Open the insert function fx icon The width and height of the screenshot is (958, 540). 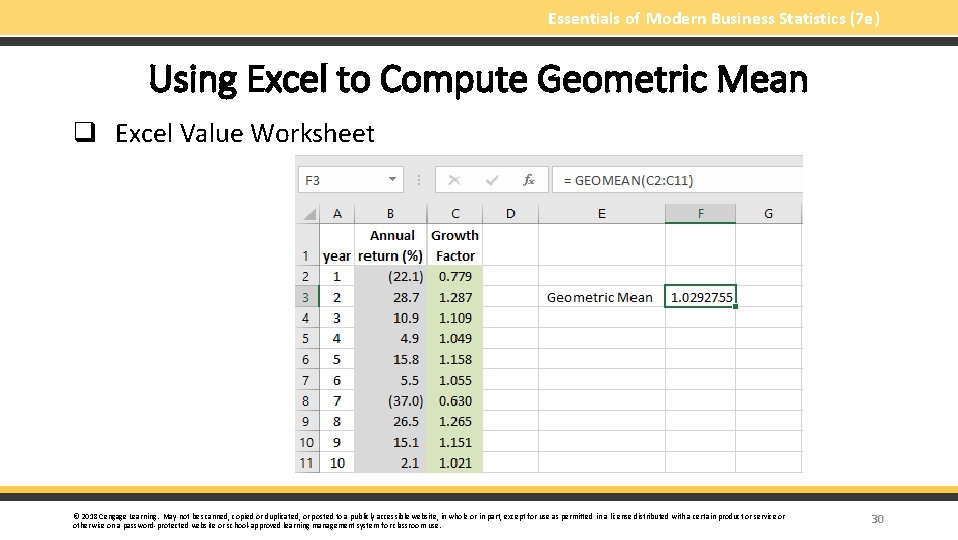528,180
